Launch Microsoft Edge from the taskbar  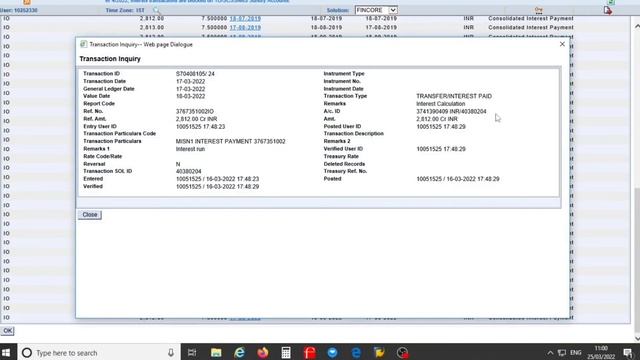point(356,353)
